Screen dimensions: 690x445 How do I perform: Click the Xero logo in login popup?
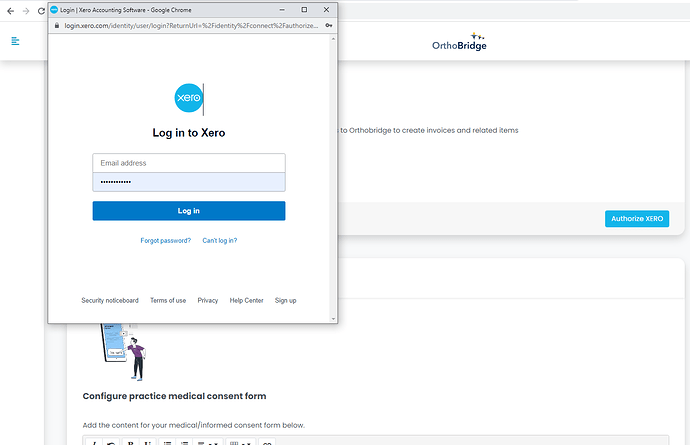[189, 98]
